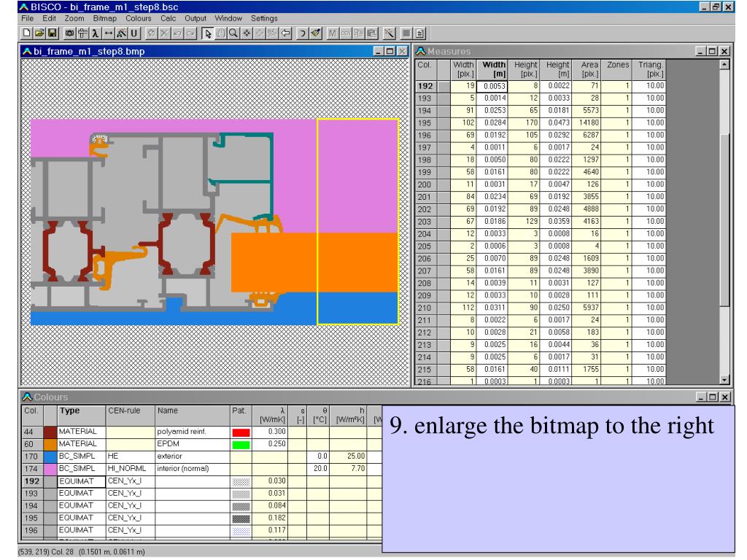Click the h value 25.00 for exterior
The height and width of the screenshot is (560, 747).
[x=348, y=456]
